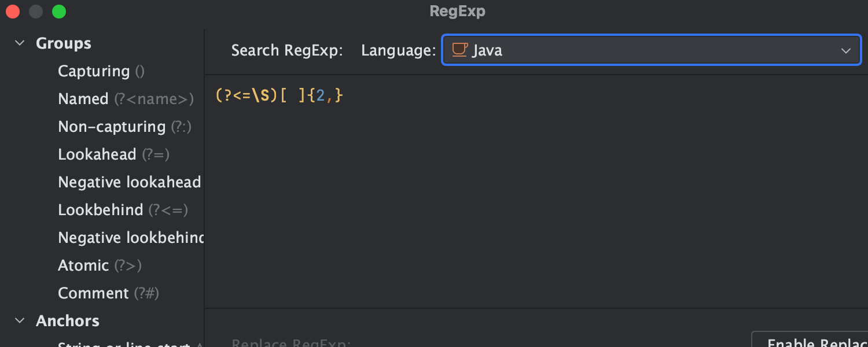
Task: Click the Groups heading
Action: (x=64, y=43)
